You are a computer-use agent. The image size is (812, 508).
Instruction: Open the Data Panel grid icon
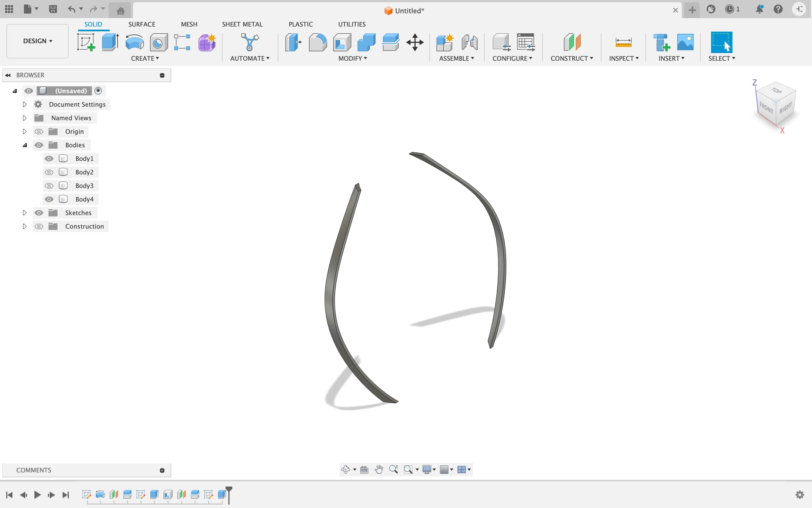tap(9, 9)
